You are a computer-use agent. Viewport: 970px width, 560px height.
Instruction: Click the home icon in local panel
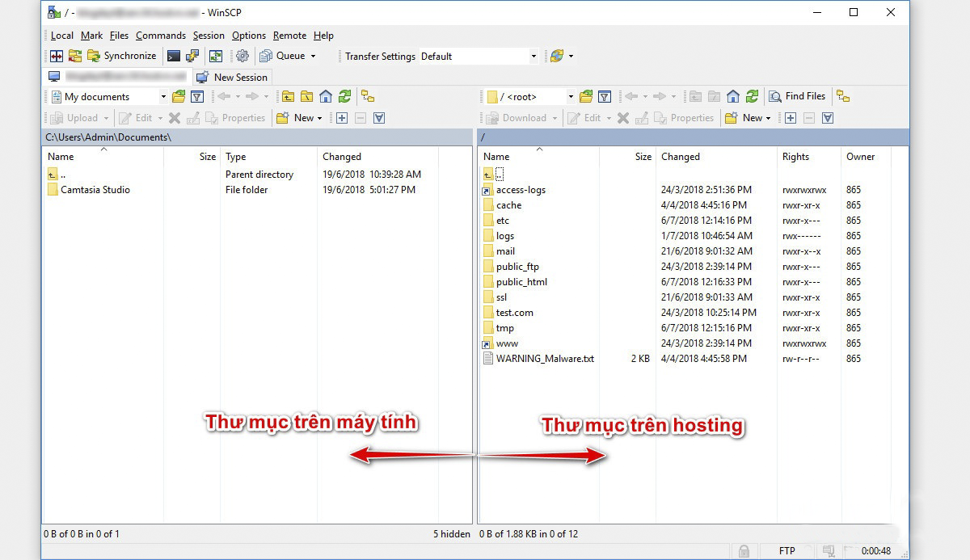coord(326,96)
